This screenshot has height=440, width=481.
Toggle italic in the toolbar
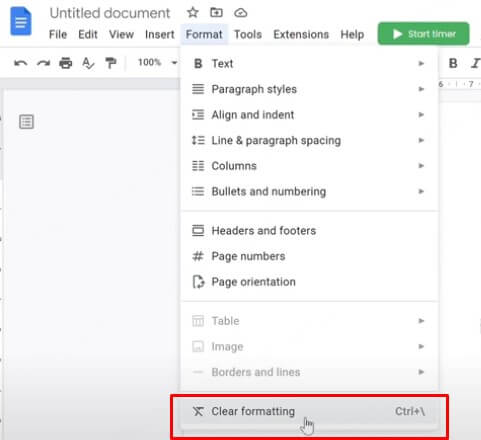click(475, 63)
